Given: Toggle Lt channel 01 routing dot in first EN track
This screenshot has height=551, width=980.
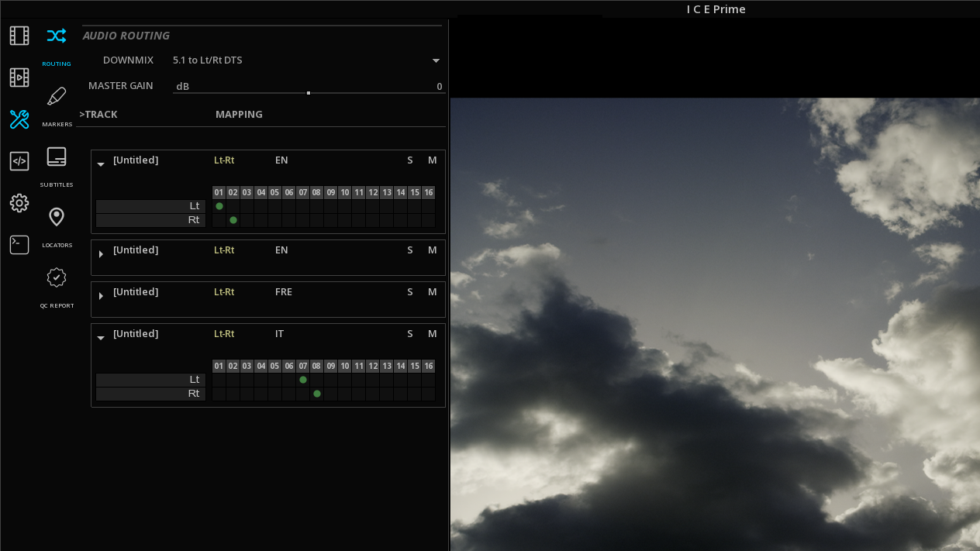Looking at the screenshot, I should click(219, 206).
